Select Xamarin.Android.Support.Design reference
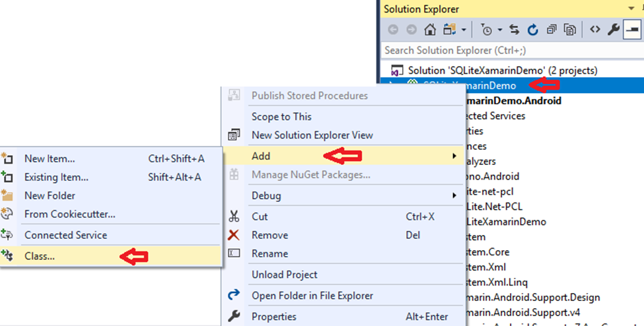Screen dimensions: 644x326 [x=533, y=297]
